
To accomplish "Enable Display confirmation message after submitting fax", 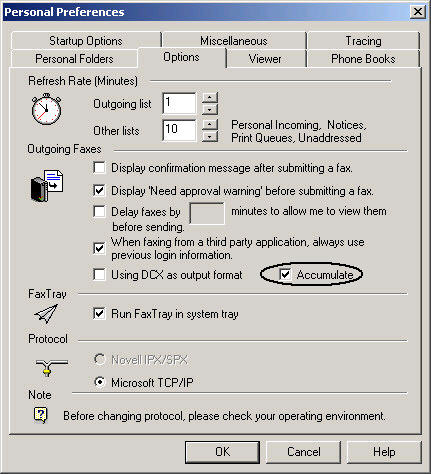I will 99,168.
